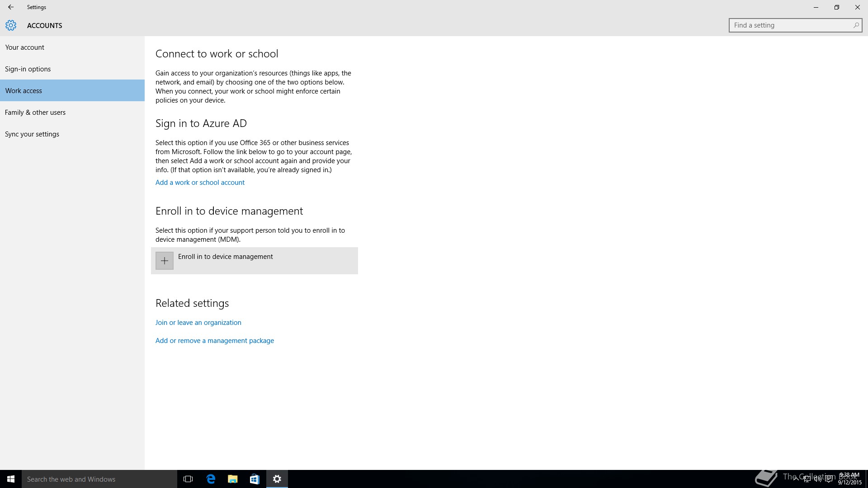
Task: Launch Microsoft Edge from the taskbar
Action: [211, 479]
